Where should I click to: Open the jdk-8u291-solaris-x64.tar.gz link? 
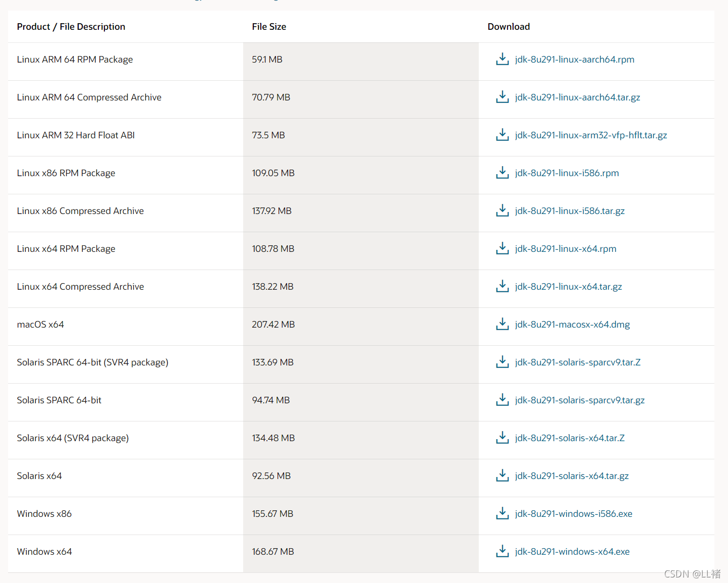click(572, 476)
